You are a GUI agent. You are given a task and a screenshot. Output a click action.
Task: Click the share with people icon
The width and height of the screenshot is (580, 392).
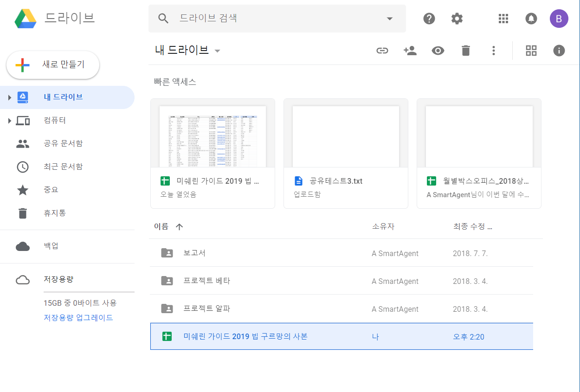[410, 51]
